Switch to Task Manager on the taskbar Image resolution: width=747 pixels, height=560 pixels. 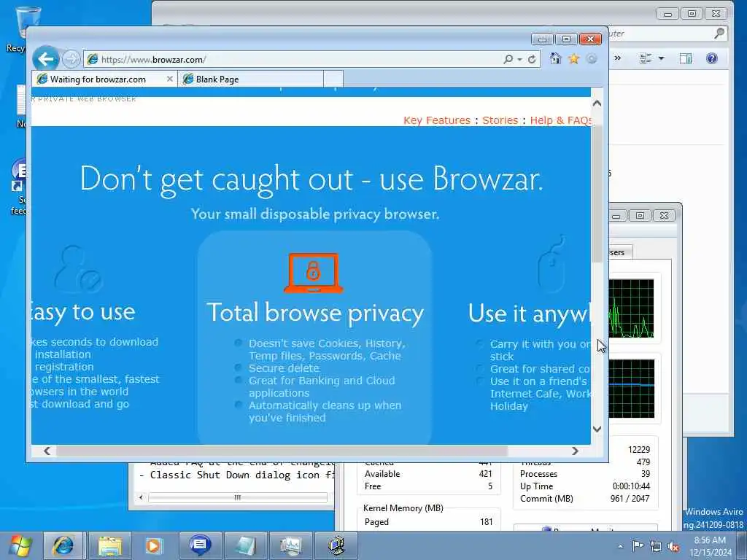coord(290,545)
